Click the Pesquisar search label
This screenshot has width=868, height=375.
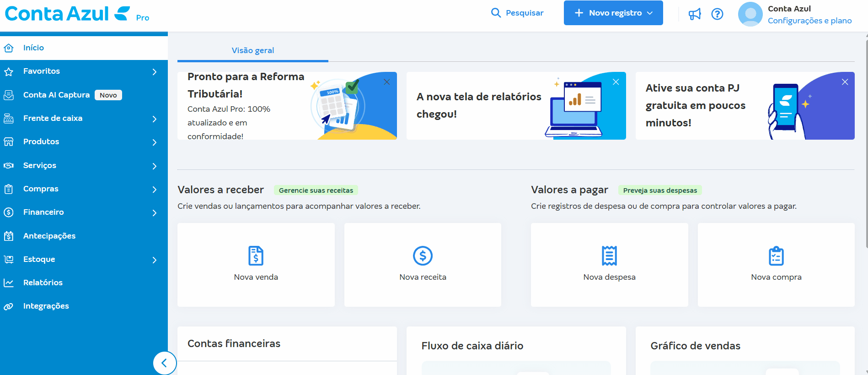tap(525, 13)
